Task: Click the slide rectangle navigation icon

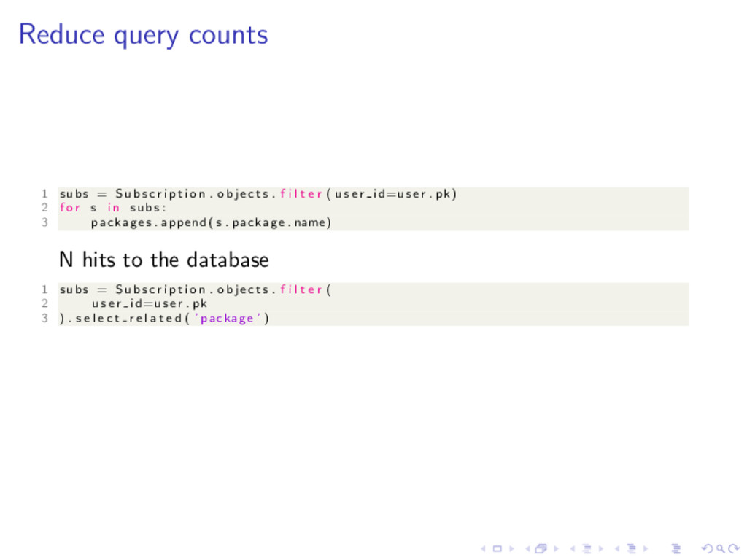Action: 497,549
